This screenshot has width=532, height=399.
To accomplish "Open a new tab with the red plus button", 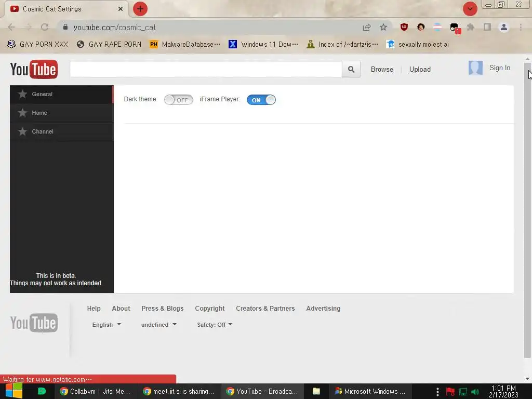I will click(140, 9).
